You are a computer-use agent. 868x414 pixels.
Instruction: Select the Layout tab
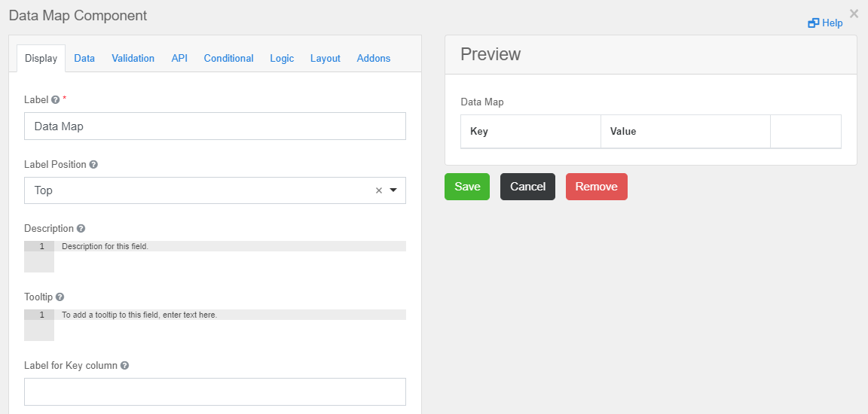point(325,58)
